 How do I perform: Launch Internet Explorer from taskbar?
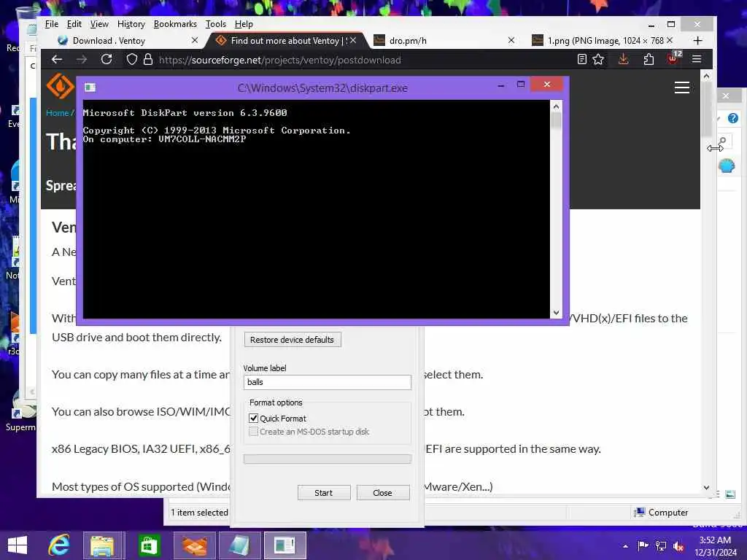click(x=60, y=545)
